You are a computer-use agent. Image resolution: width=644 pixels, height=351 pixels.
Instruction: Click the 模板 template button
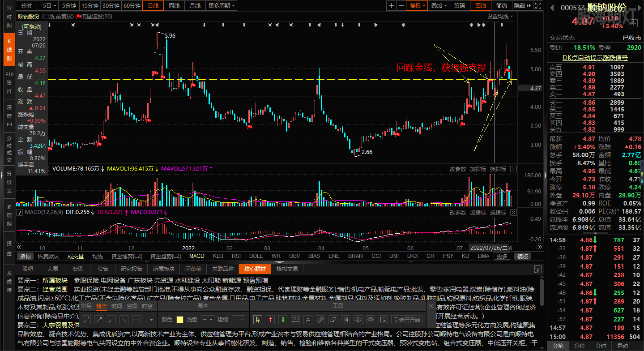tap(522, 256)
